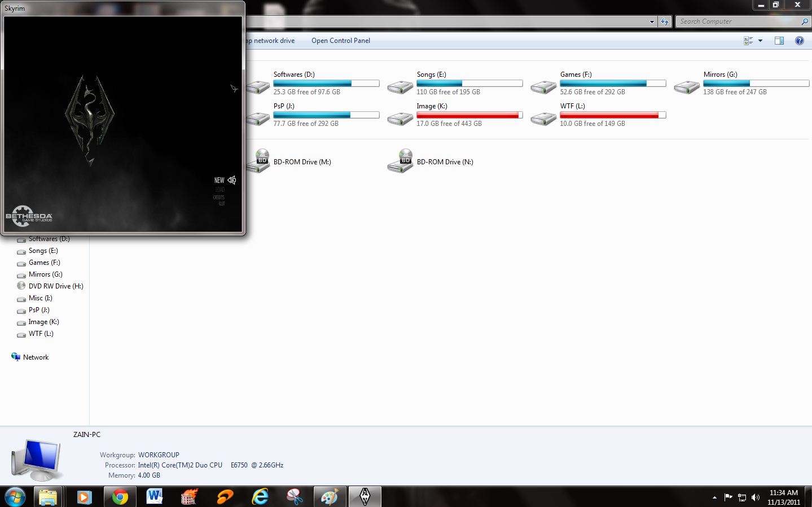
Task: Select the Games (F:) drive icon
Action: (544, 86)
